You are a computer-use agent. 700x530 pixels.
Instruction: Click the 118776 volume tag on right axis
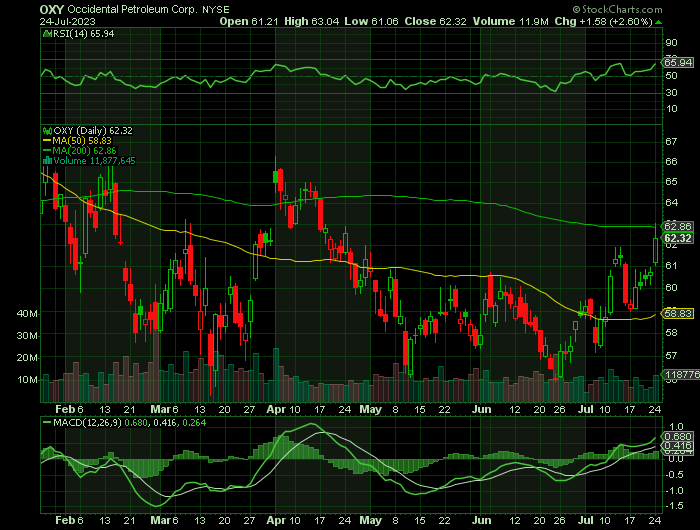(681, 374)
